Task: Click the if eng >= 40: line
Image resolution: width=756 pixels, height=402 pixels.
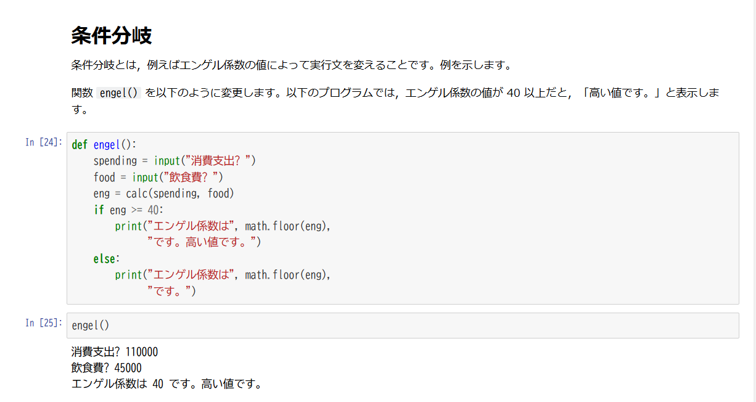Action: point(129,209)
